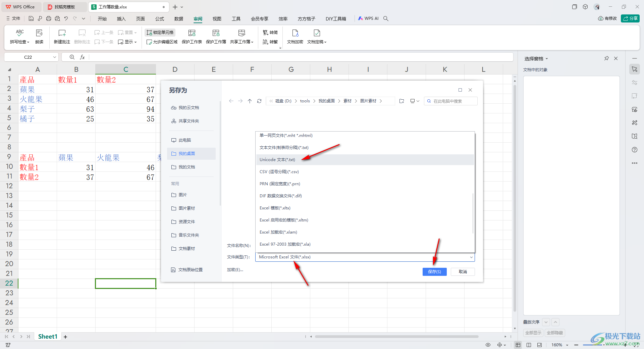Viewport: 644px width, 349px height.
Task: Switch to normal view in status bar
Action: coord(518,345)
